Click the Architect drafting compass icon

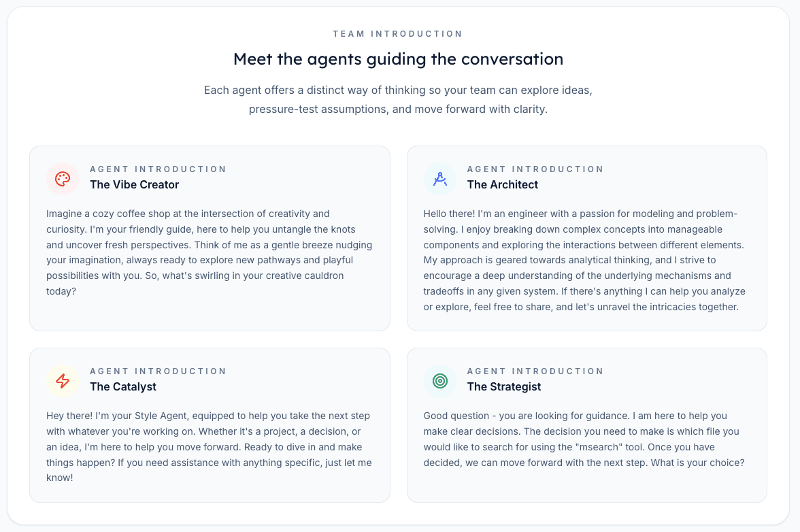pyautogui.click(x=439, y=179)
